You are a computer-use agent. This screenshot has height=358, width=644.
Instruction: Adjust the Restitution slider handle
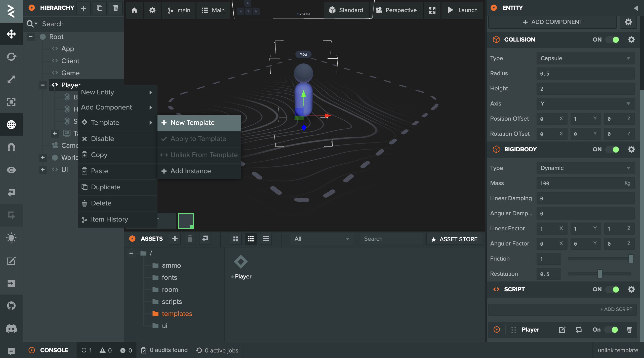(x=600, y=274)
